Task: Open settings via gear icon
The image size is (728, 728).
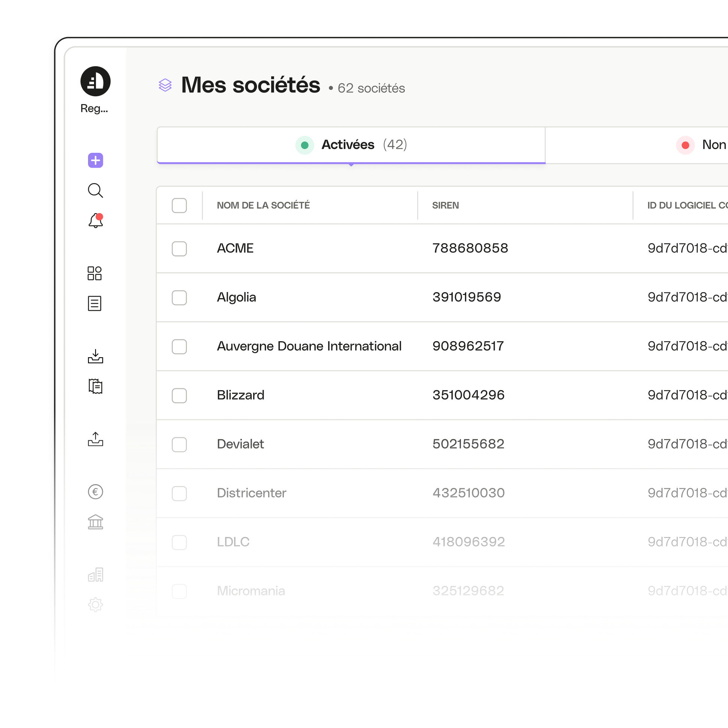Action: click(x=95, y=605)
